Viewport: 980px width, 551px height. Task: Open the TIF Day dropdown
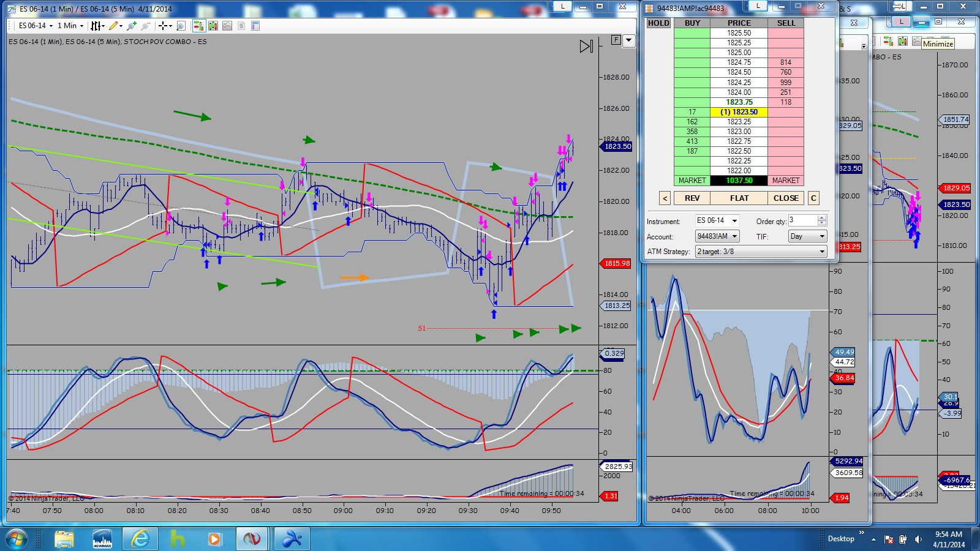click(x=808, y=236)
